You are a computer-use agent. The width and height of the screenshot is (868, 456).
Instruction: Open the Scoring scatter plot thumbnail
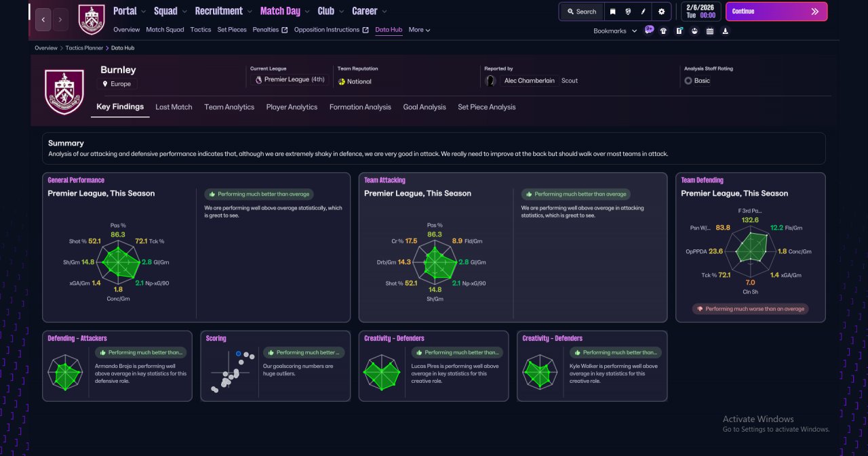[232, 371]
